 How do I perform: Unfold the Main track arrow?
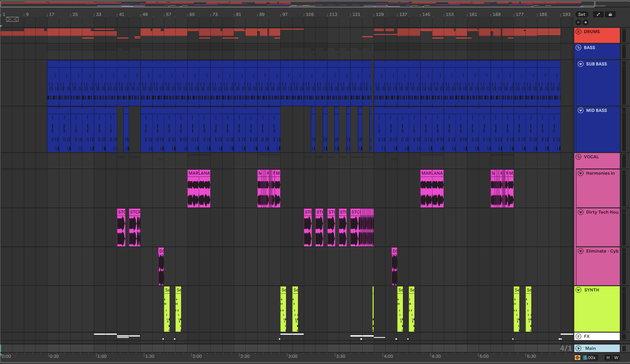578,348
